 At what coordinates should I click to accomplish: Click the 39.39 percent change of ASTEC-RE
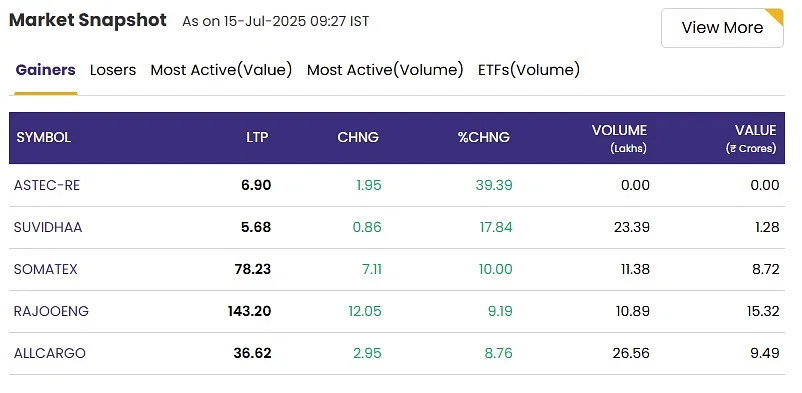(494, 185)
